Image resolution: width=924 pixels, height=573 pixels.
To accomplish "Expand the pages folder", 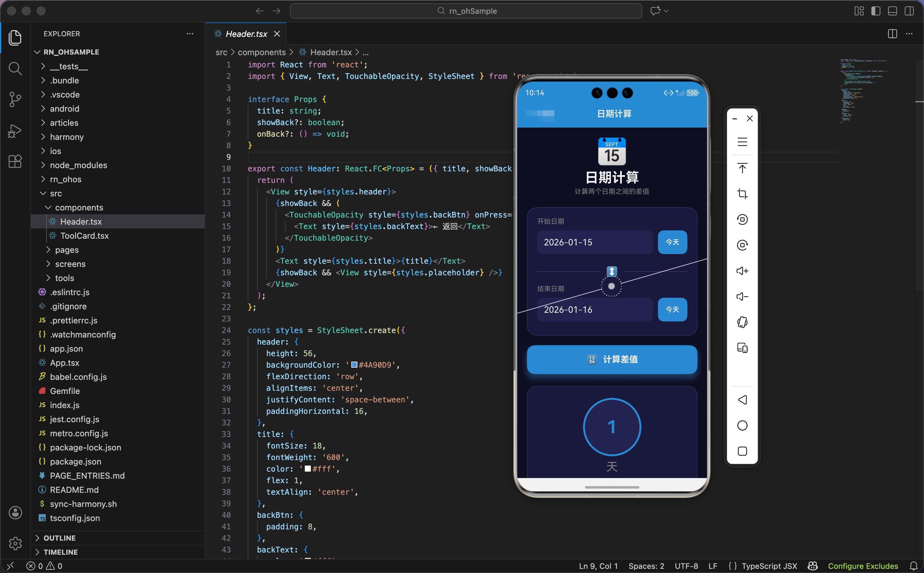I will (x=67, y=250).
